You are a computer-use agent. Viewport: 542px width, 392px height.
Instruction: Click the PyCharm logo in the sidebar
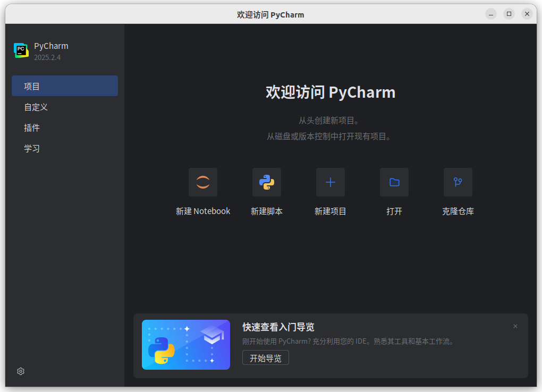(21, 50)
